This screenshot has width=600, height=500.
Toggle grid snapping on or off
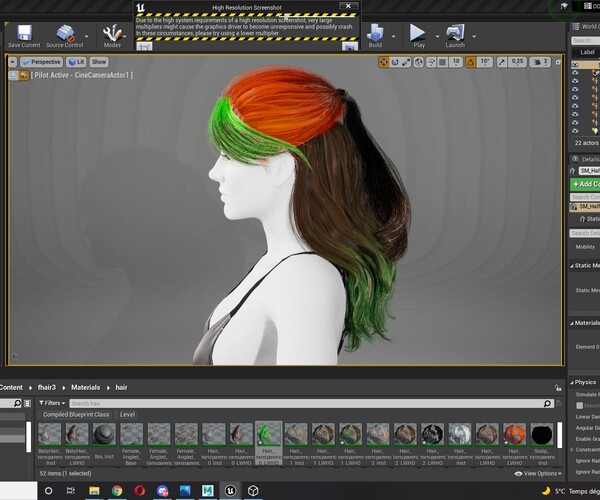click(442, 62)
